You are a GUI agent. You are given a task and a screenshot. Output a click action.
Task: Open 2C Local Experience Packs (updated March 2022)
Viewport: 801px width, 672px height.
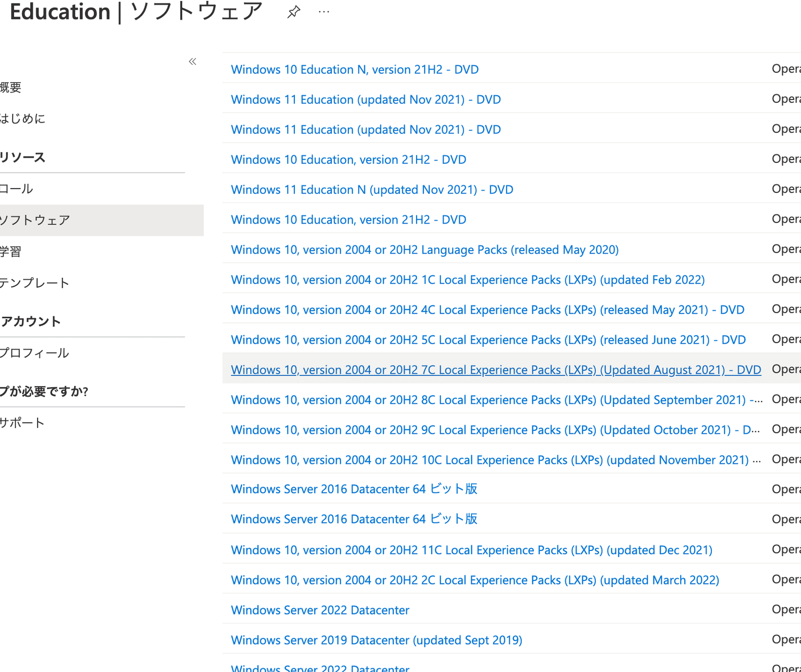475,580
